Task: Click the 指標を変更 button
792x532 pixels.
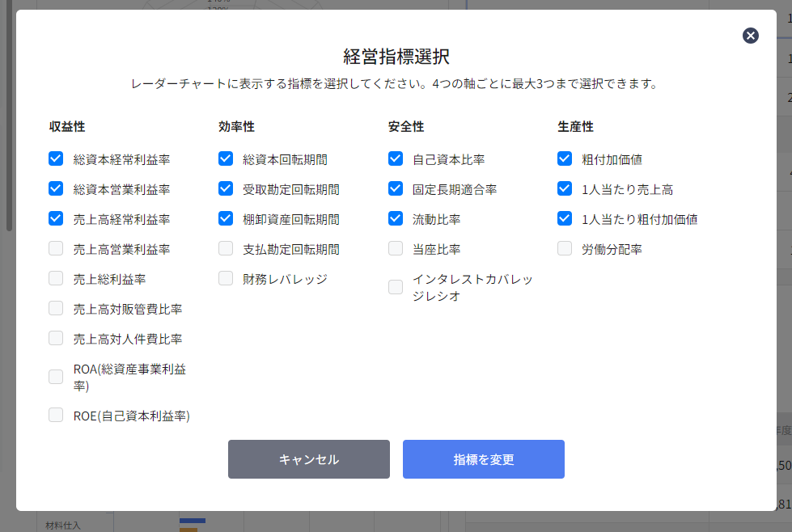Action: [x=483, y=459]
